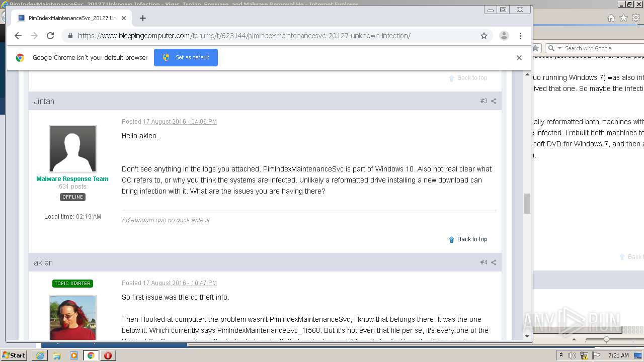644x362 pixels.
Task: Click the TOPIC STARTER badge
Action: point(72,284)
